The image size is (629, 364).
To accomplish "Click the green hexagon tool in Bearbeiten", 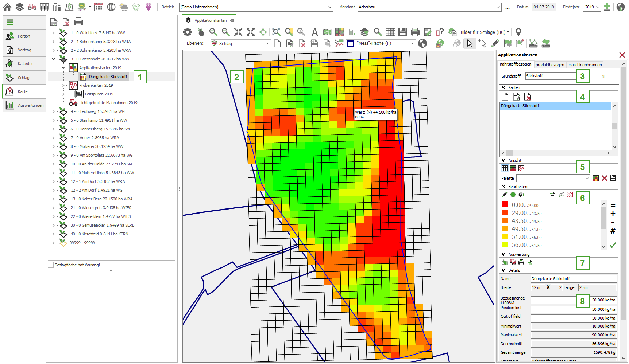I will pos(513,195).
